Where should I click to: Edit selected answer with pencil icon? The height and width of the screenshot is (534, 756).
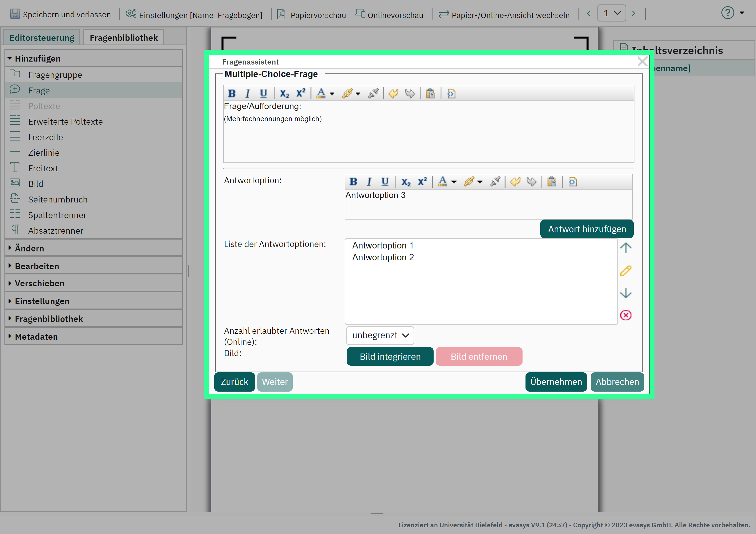[626, 271]
